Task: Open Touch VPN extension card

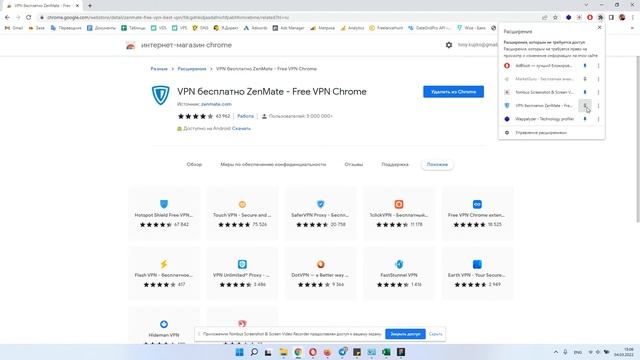Action: point(242,213)
